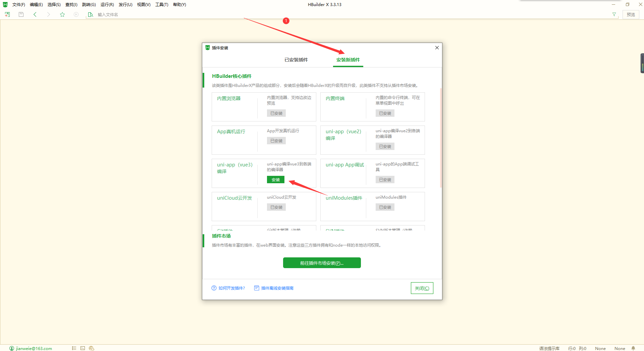Open the 工具(T) menu
Screen dimensions: 644x351
coord(162,4)
